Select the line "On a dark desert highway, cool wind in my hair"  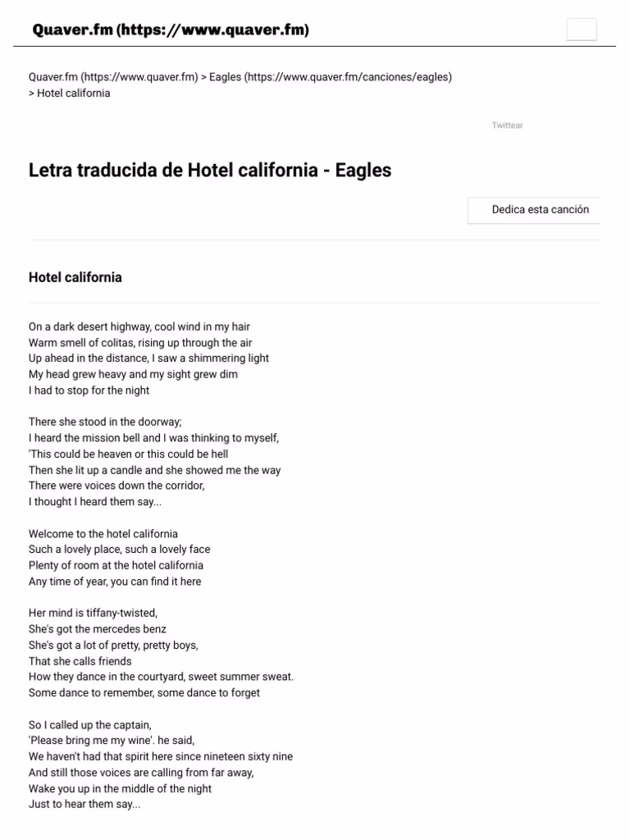[x=138, y=326]
